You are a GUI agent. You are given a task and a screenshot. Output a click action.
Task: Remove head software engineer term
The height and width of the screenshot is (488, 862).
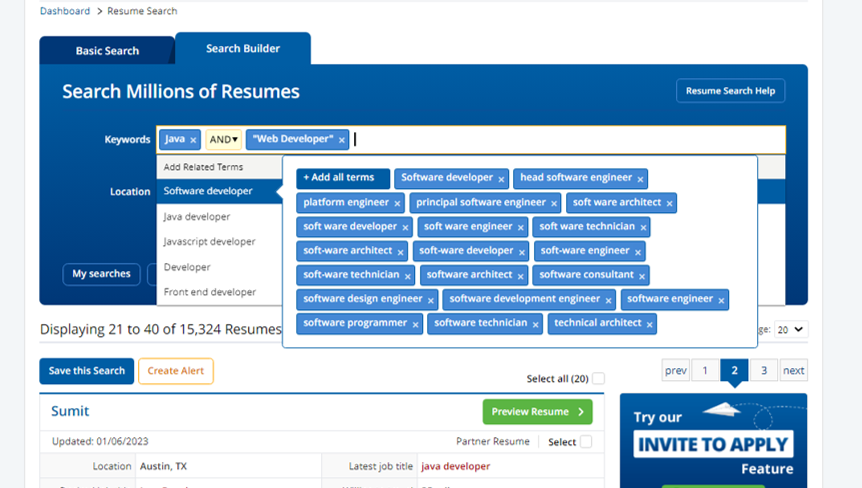[640, 179]
